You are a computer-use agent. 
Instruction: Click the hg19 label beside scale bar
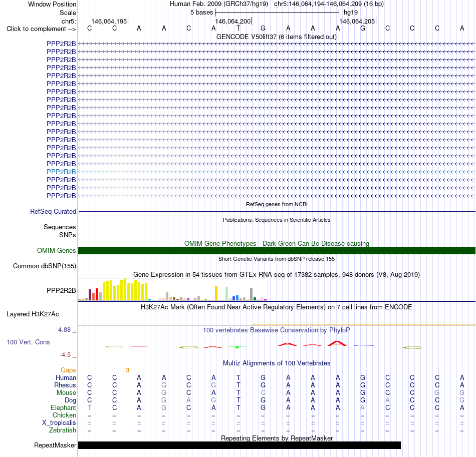351,13
